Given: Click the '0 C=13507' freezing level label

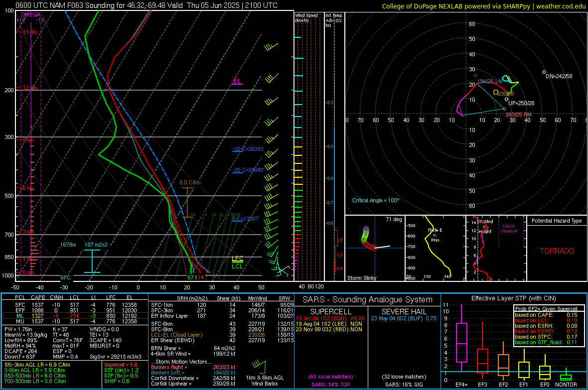Looking at the screenshot, I should [246, 219].
